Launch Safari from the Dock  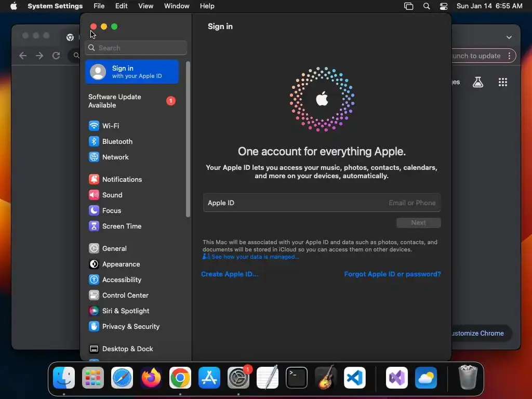[122, 378]
